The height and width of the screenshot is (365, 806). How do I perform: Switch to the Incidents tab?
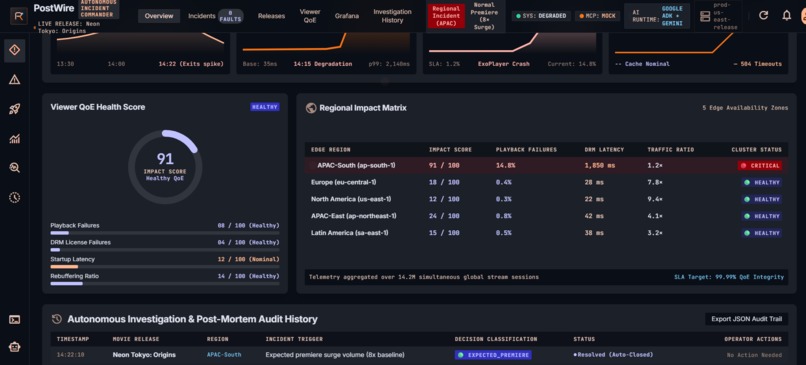tap(202, 16)
